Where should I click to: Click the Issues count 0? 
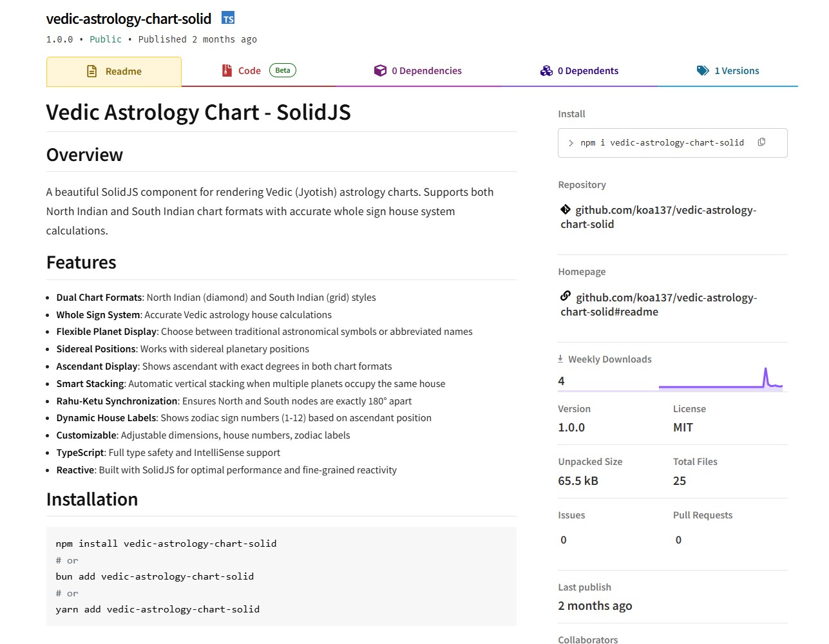tap(564, 540)
